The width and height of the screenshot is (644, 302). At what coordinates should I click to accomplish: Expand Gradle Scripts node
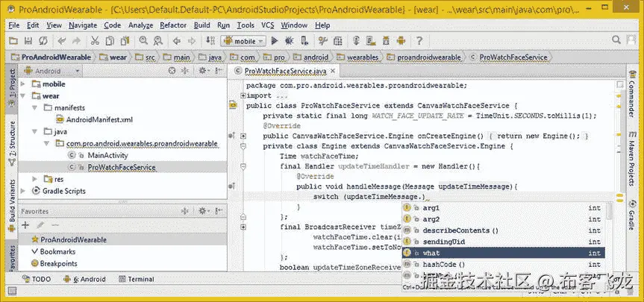click(x=23, y=191)
